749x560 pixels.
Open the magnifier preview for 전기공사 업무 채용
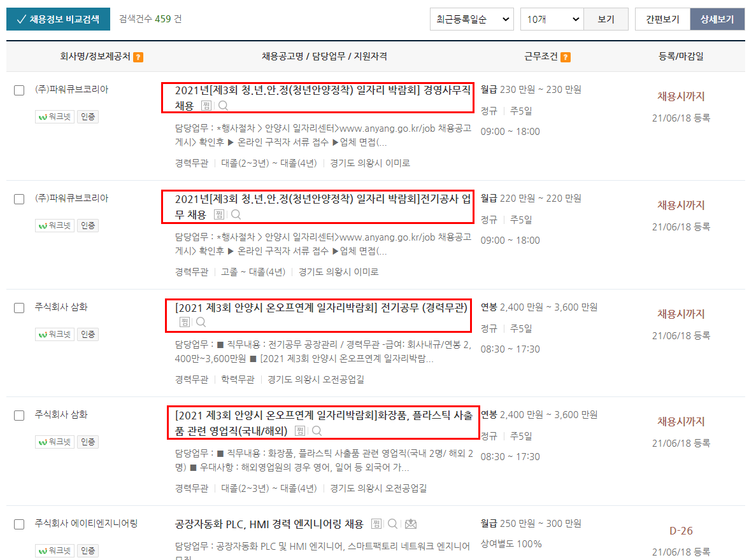236,214
